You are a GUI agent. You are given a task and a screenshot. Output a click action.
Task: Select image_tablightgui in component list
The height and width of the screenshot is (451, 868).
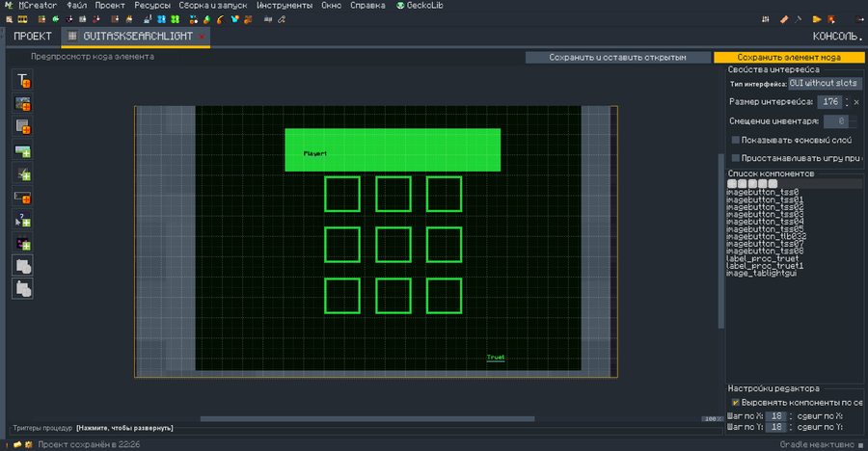coord(761,274)
